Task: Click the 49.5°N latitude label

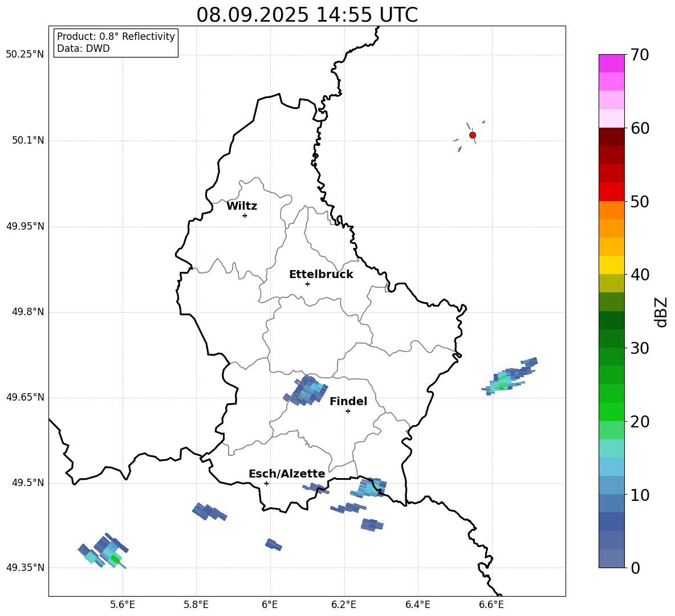Action: pos(28,483)
